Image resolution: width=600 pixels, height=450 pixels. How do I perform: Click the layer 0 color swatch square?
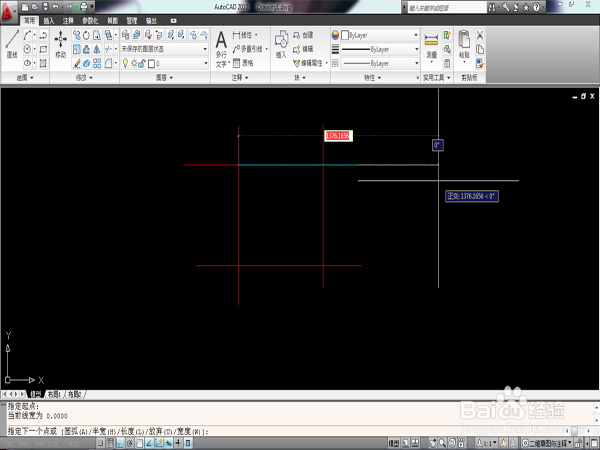point(151,64)
